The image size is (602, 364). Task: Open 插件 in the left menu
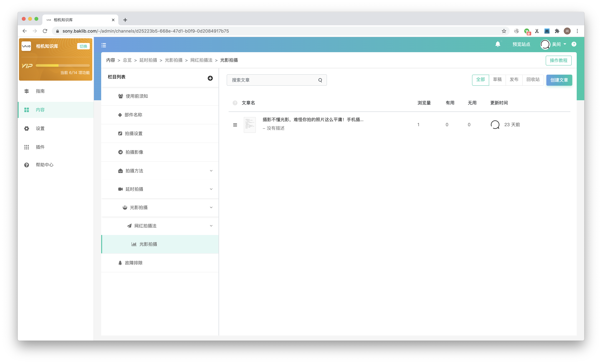40,147
